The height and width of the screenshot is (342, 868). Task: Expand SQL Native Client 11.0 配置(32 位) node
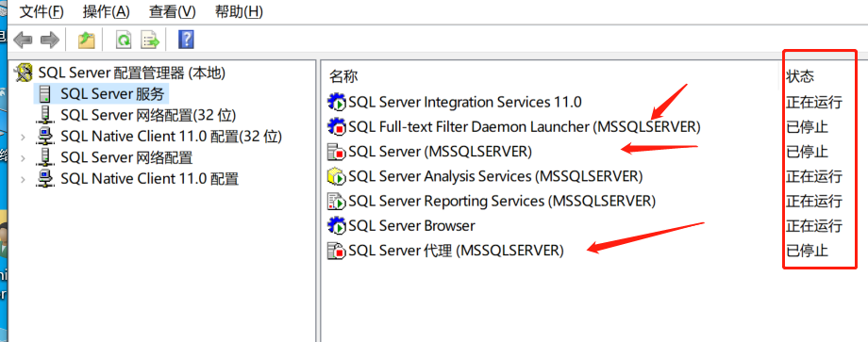(23, 137)
